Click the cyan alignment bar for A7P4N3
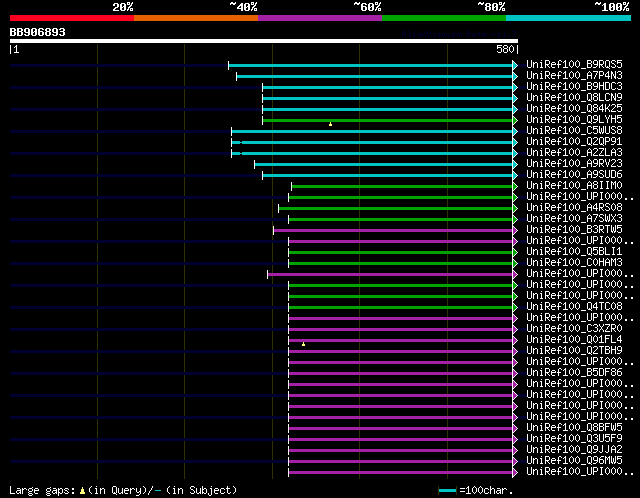This screenshot has height=498, width=640. click(375, 76)
